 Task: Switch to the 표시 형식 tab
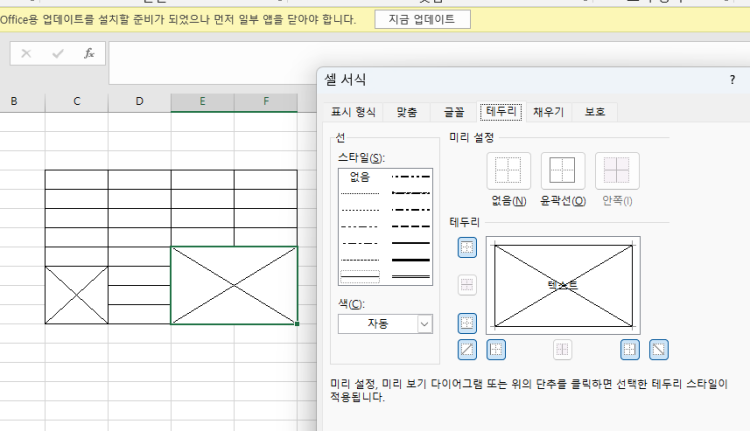click(x=353, y=112)
